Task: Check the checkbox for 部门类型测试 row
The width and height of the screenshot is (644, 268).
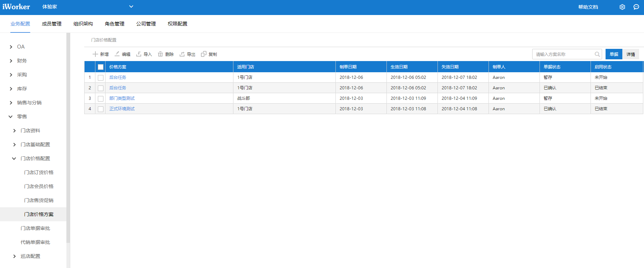Action: 101,98
